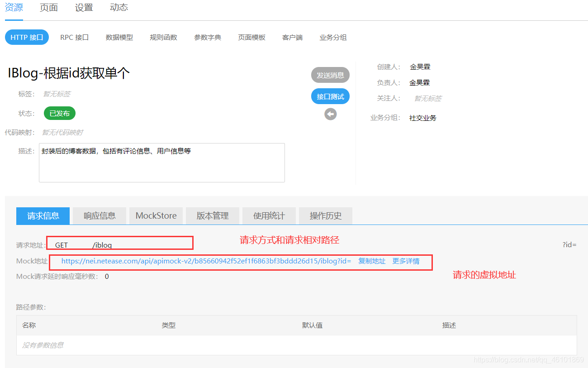The width and height of the screenshot is (588, 368).
Task: Switch to the 响应信息 tab
Action: [99, 215]
